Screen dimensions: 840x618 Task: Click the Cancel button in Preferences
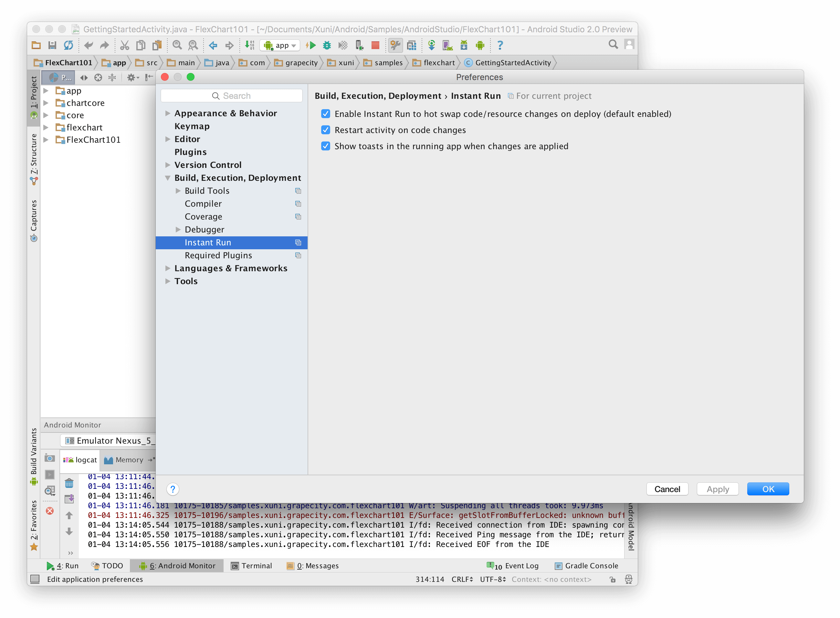coord(667,489)
